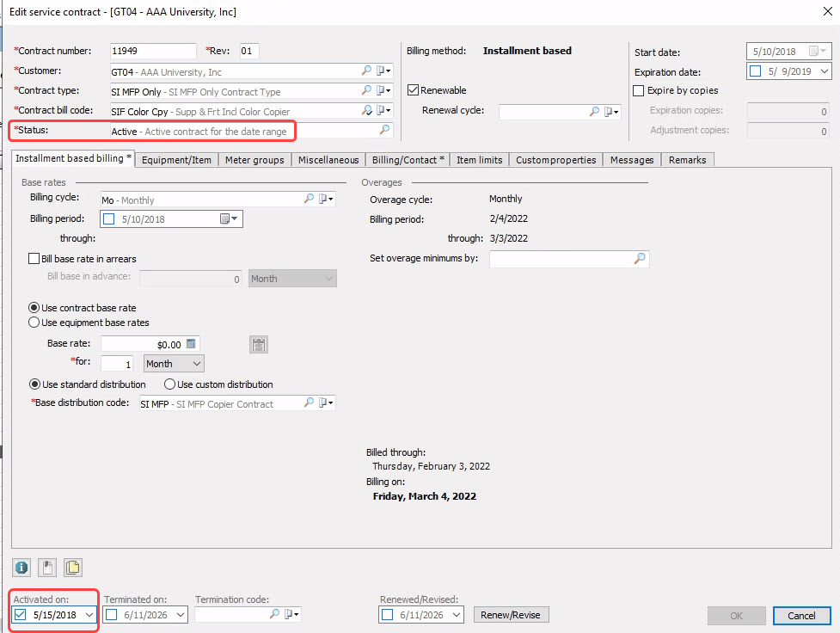Toggle Expiration date checkbox

pyautogui.click(x=756, y=71)
